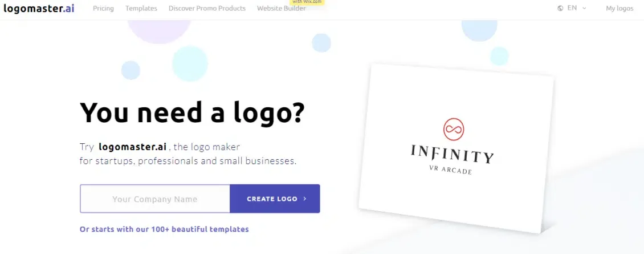The height and width of the screenshot is (254, 644).
Task: Focus the Your Company Name field
Action: (x=155, y=199)
